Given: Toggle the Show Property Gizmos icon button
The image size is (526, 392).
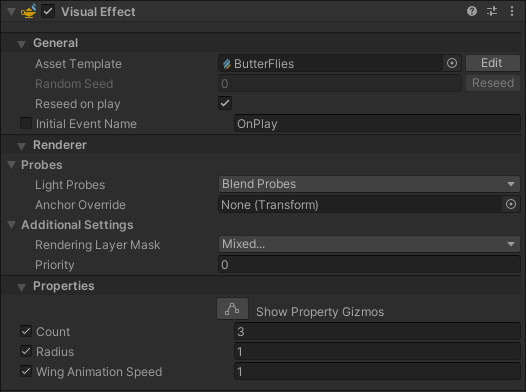Looking at the screenshot, I should point(232,309).
